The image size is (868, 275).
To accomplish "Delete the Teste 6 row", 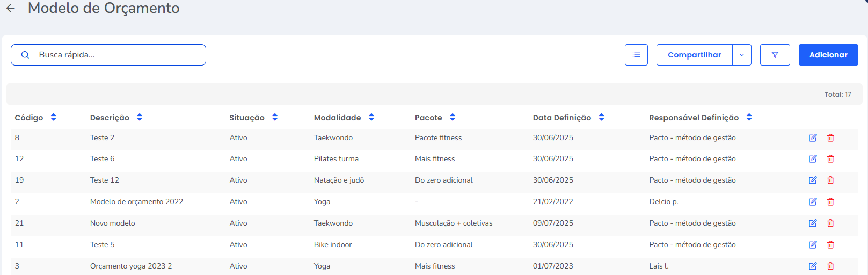I will tap(830, 159).
